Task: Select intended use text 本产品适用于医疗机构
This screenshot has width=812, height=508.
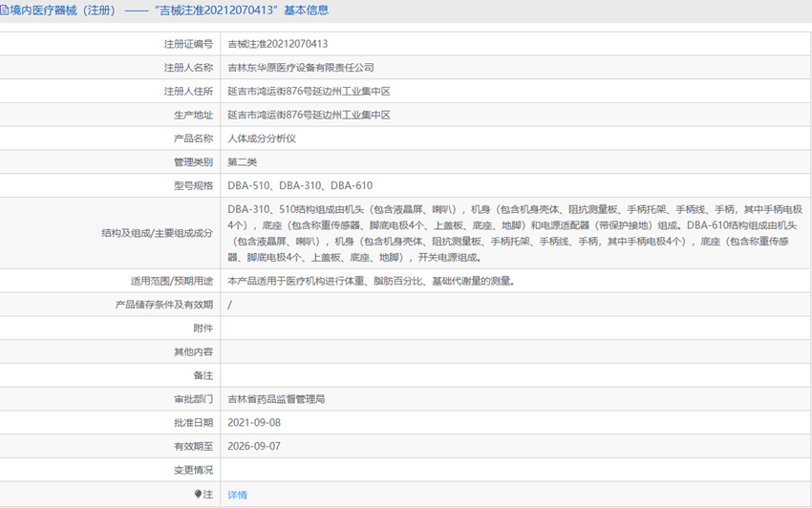Action: [x=371, y=281]
